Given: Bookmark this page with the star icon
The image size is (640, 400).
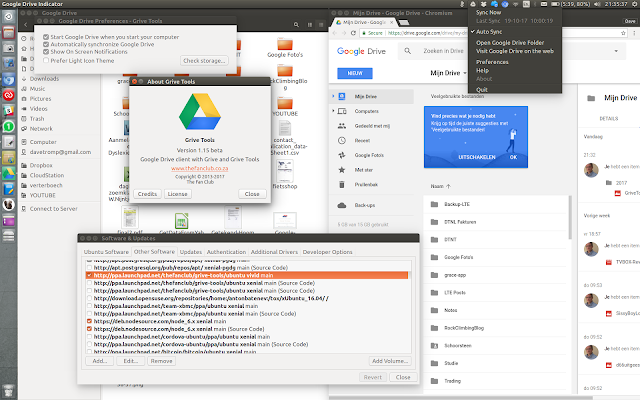Looking at the screenshot, I should [x=623, y=33].
